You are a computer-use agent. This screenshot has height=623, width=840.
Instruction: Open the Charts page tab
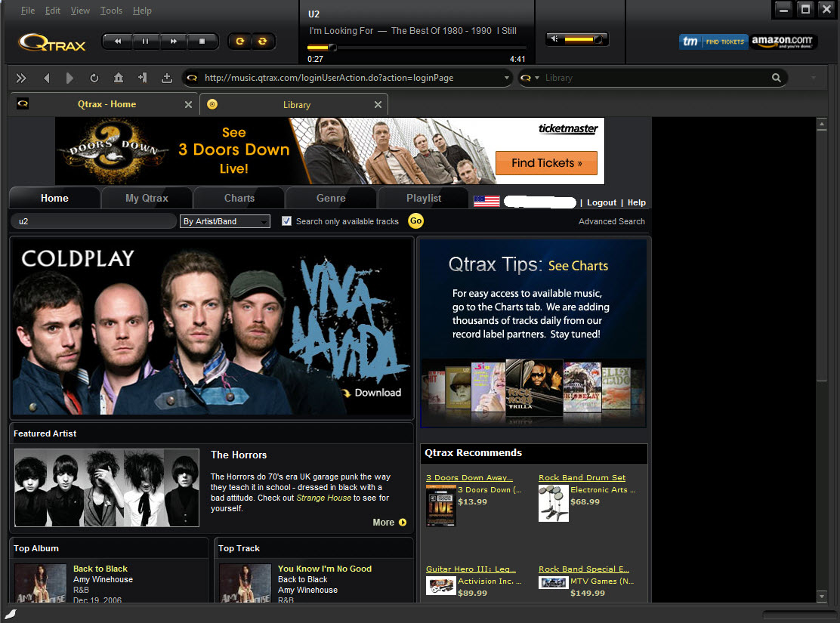[239, 198]
